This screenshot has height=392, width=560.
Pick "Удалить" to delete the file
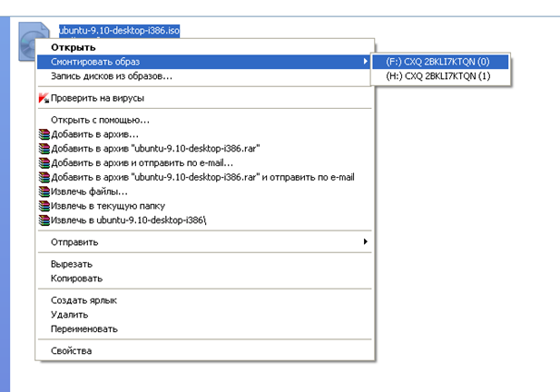70,314
